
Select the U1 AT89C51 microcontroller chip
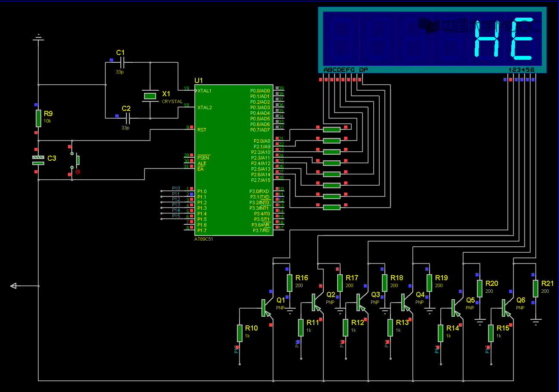(234, 160)
